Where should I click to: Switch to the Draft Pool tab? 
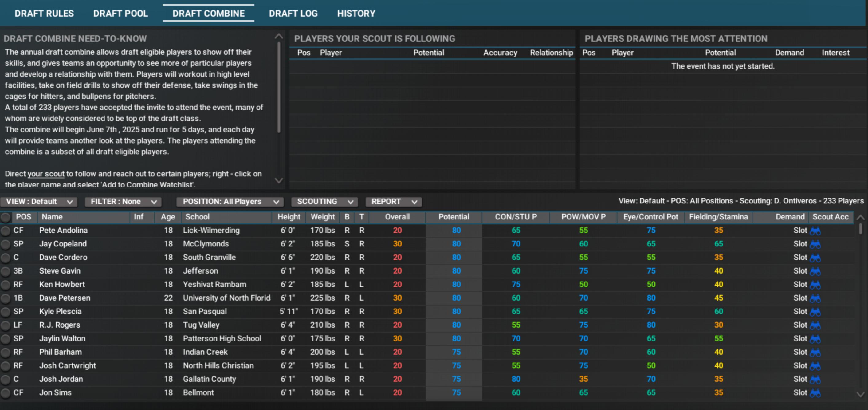120,14
